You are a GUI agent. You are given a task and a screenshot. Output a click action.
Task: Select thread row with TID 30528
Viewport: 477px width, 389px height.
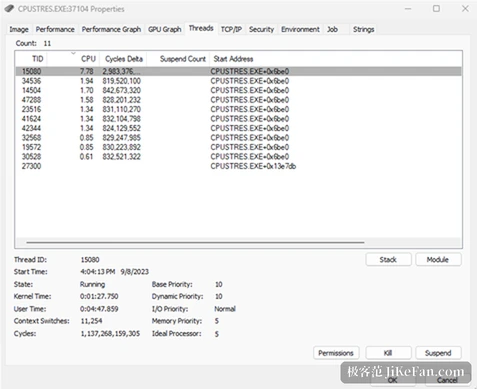coord(238,157)
